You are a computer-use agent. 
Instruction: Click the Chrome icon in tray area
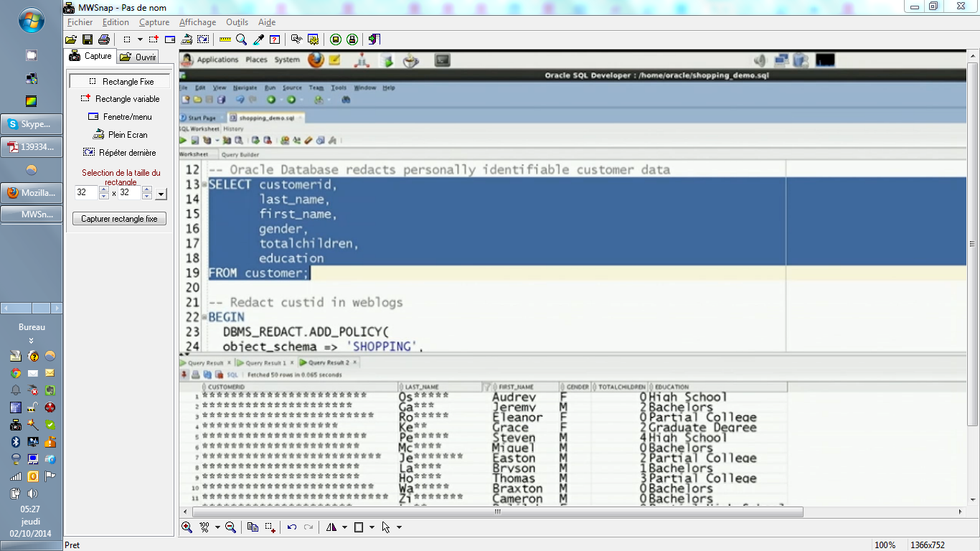click(x=15, y=373)
